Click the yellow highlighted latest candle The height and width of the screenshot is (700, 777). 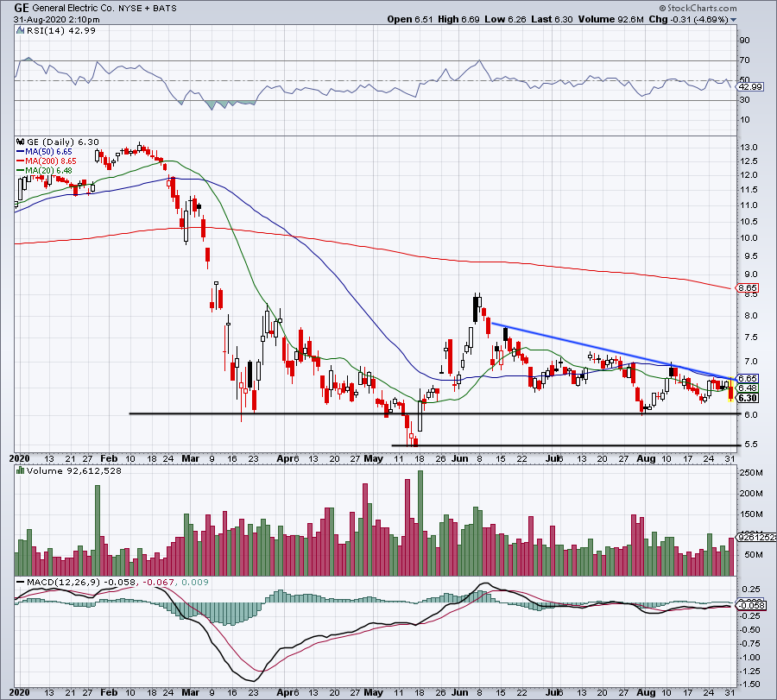[x=731, y=390]
